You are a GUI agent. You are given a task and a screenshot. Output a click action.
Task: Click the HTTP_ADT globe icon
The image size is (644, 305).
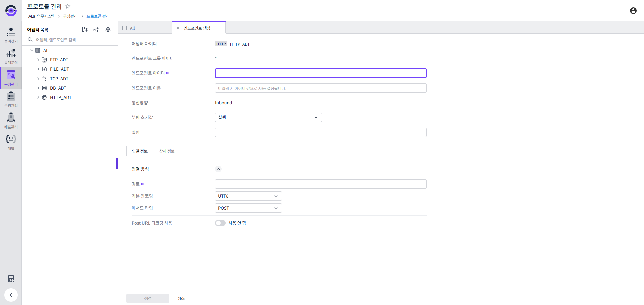(x=44, y=97)
